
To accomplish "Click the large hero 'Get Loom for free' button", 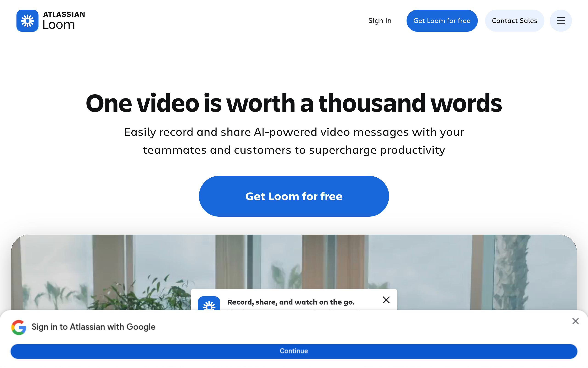I will coord(294,196).
